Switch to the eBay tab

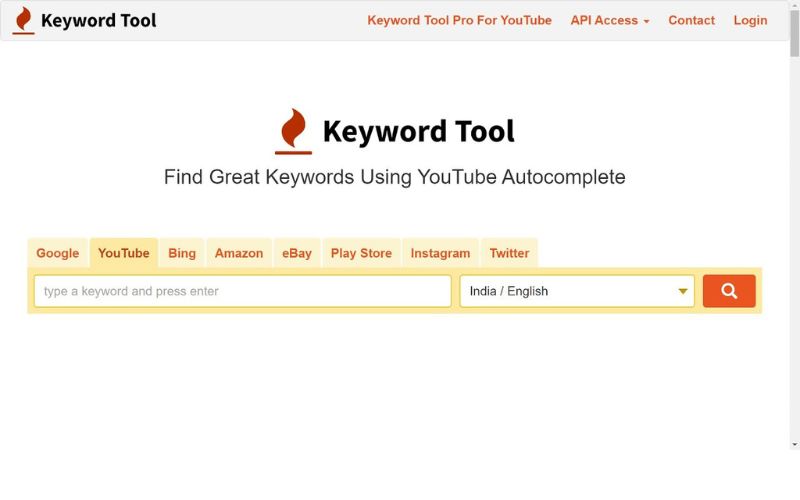[297, 253]
